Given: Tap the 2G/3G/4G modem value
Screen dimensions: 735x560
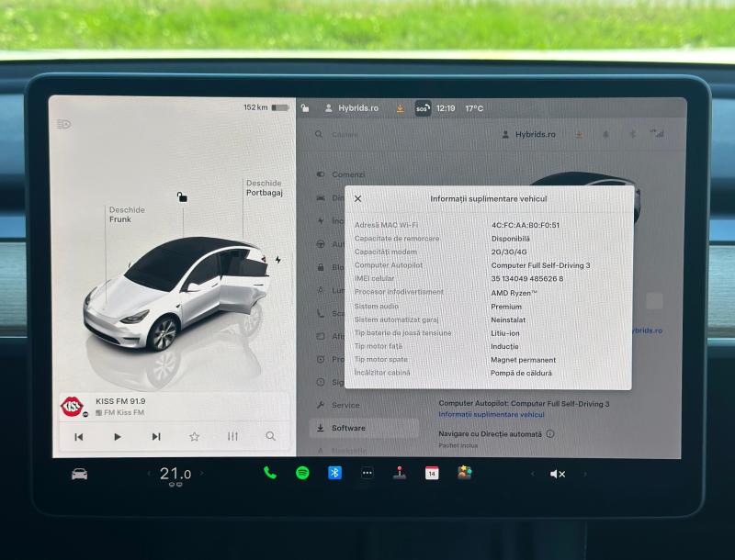Looking at the screenshot, I should point(509,252).
